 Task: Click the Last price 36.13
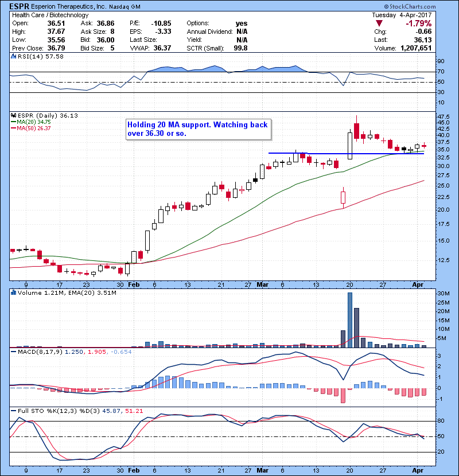coord(423,40)
